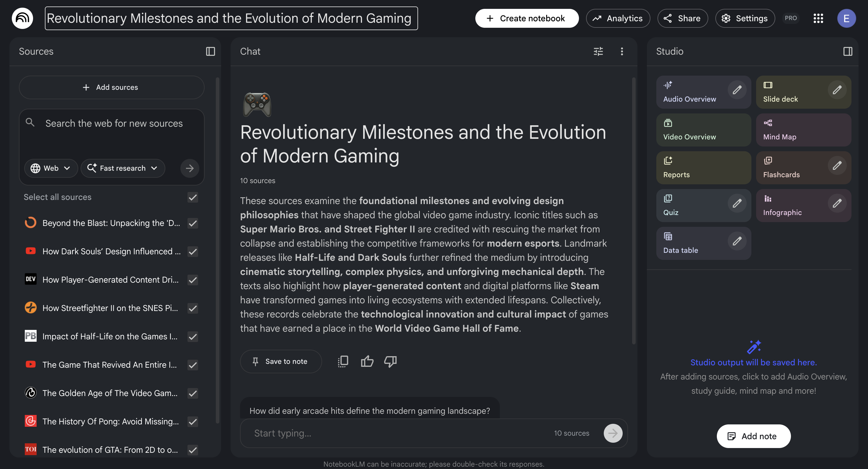Expand the Fast research dropdown
868x469 pixels.
(123, 168)
